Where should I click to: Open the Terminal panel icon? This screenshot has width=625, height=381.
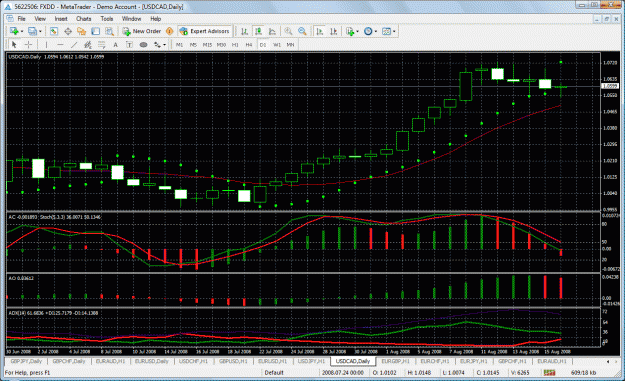95,31
